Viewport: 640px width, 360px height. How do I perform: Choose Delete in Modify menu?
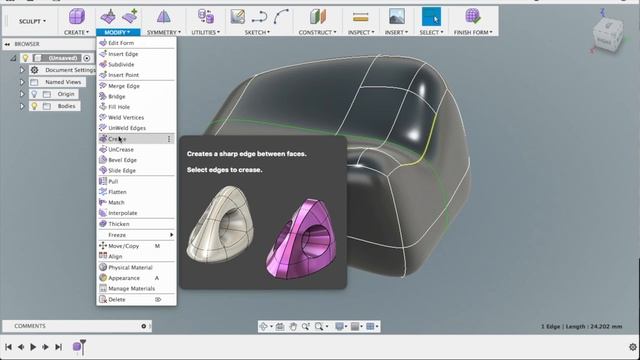click(136, 300)
